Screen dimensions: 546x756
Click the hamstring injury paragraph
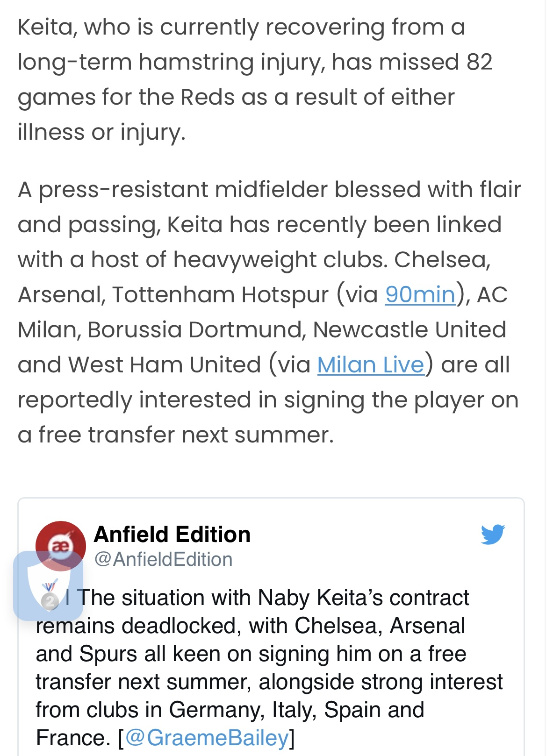coord(255,79)
